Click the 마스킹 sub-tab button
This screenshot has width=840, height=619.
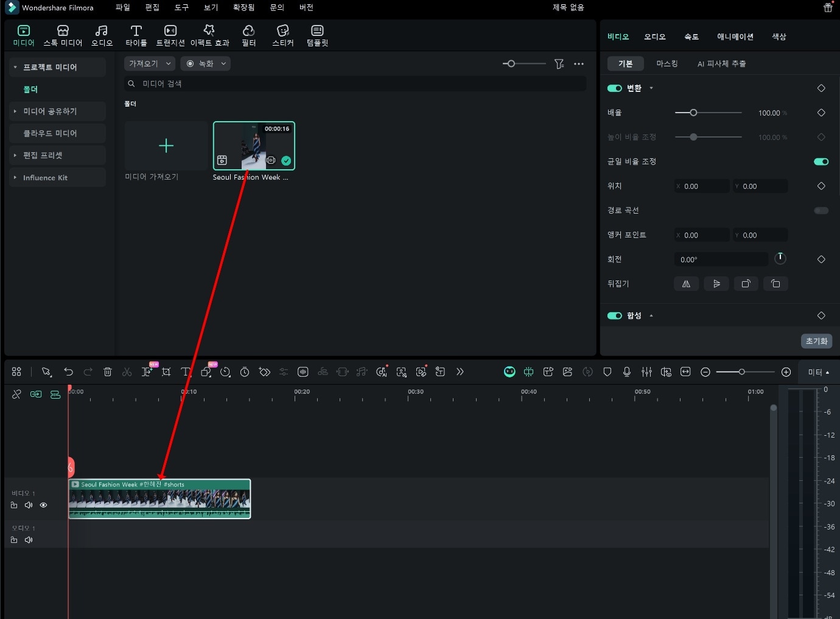(667, 63)
